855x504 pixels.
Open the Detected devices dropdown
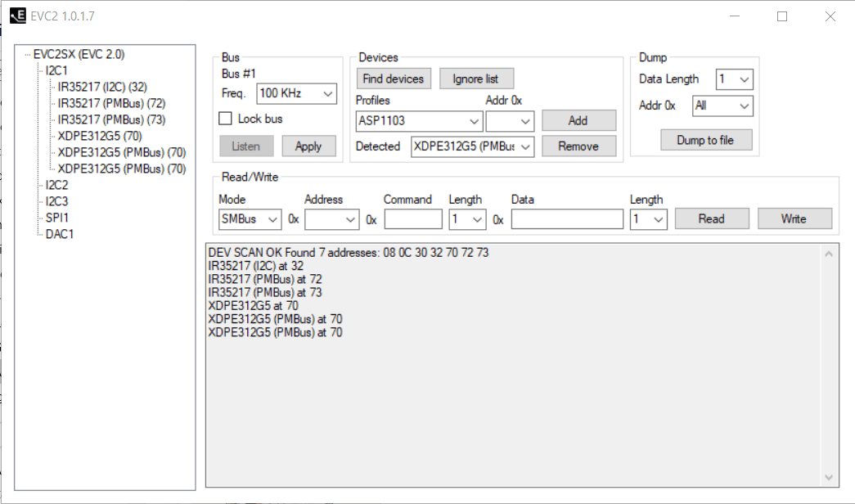point(472,146)
